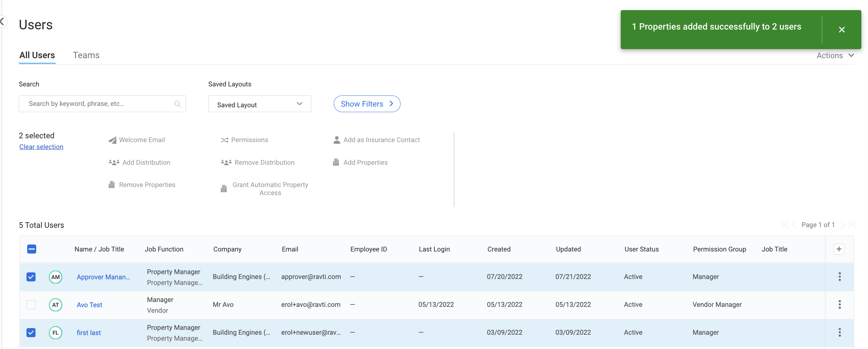The width and height of the screenshot is (868, 349).
Task: Open the first last user profile link
Action: tap(89, 333)
